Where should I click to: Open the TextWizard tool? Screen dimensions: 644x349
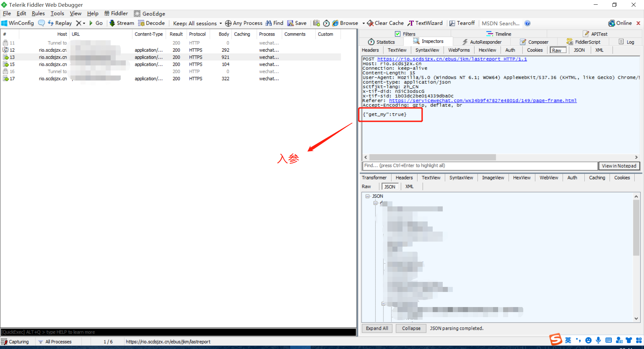click(x=425, y=23)
